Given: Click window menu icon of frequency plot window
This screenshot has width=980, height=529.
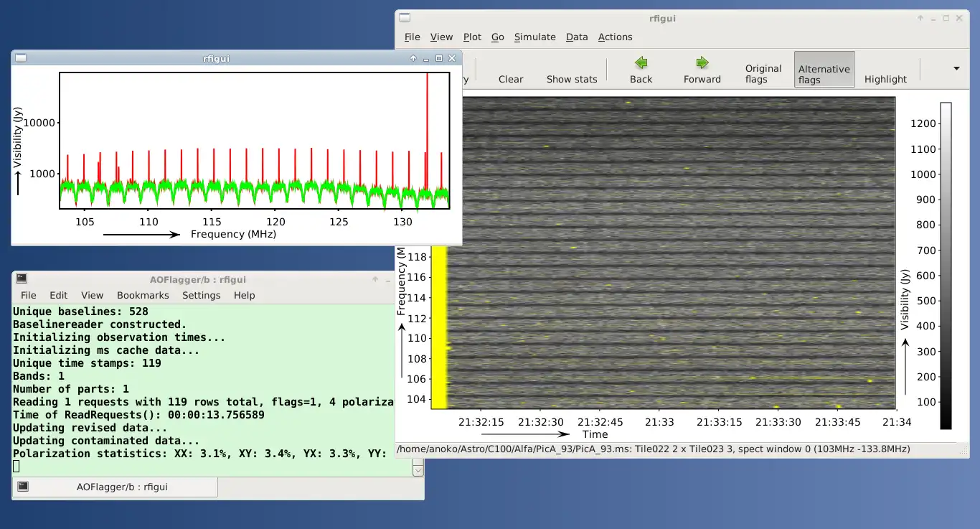Looking at the screenshot, I should pyautogui.click(x=21, y=59).
